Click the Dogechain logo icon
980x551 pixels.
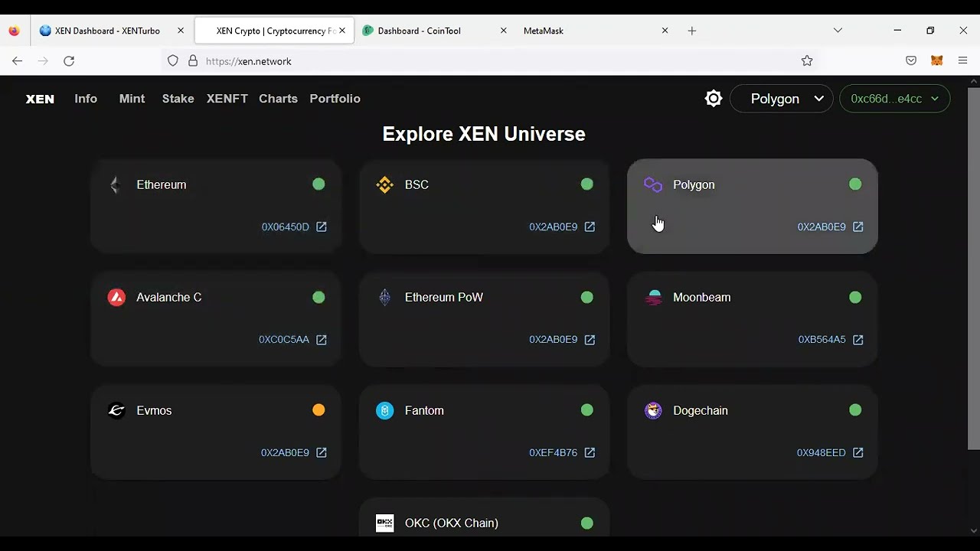click(653, 411)
